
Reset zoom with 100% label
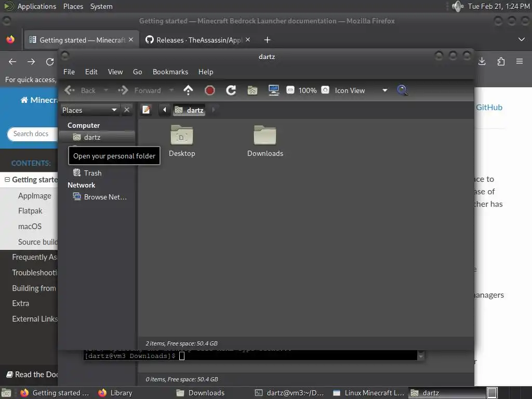click(x=308, y=90)
